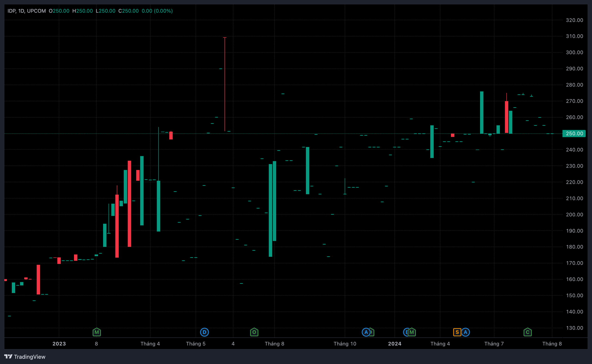The width and height of the screenshot is (592, 364).
Task: Click the highlighted 250.00 current price label
Action: pyautogui.click(x=574, y=133)
